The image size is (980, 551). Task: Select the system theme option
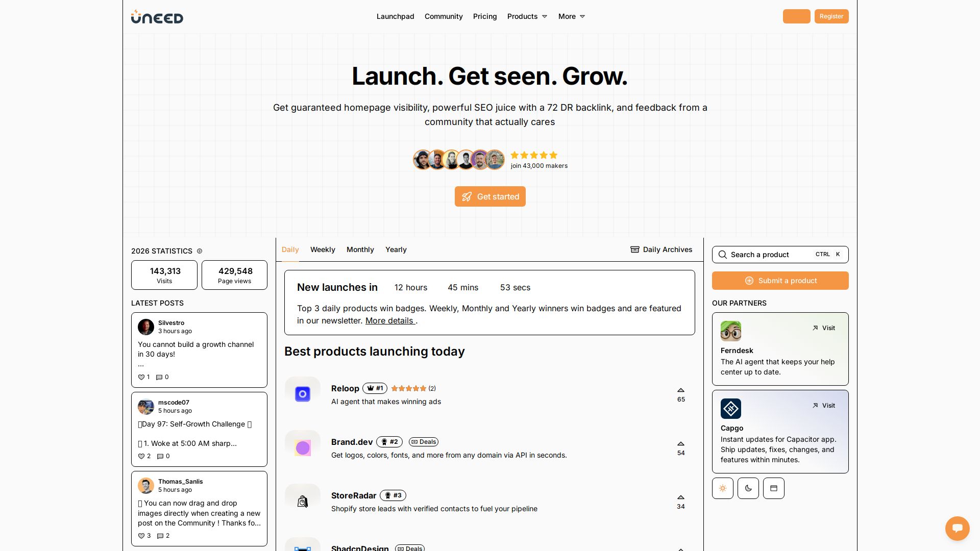click(x=773, y=488)
